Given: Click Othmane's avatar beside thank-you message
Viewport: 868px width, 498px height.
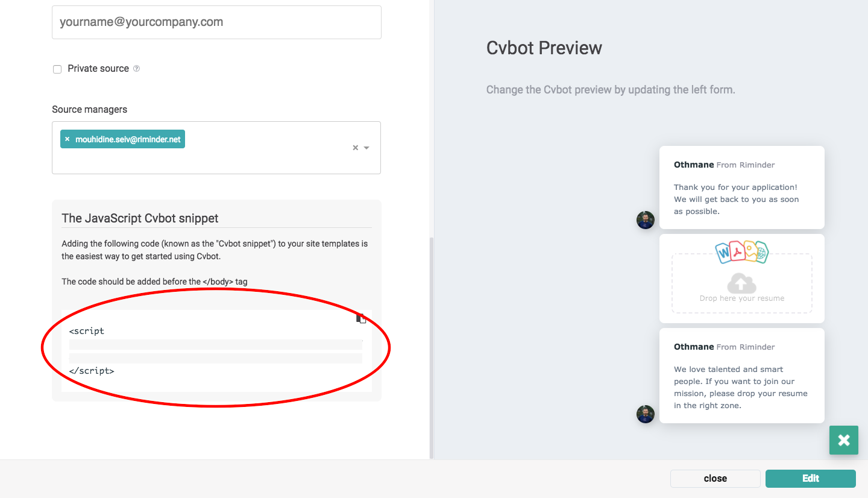Looking at the screenshot, I should pos(646,220).
